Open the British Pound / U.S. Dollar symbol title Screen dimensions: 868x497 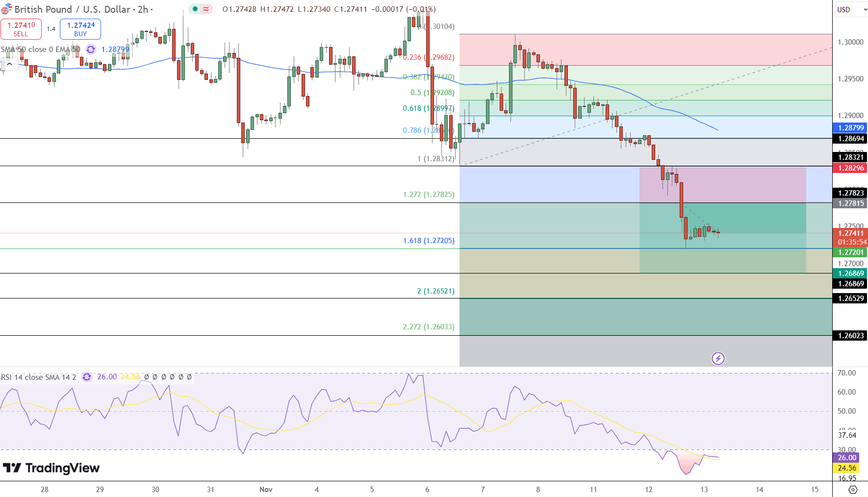pyautogui.click(x=81, y=9)
